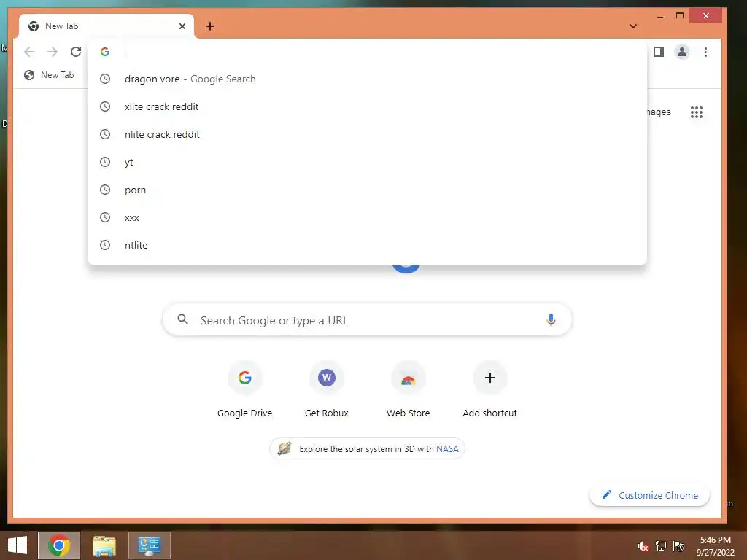Screen dimensions: 747x560
Task: Open Control Panel taskbar icon
Action: click(x=149, y=545)
